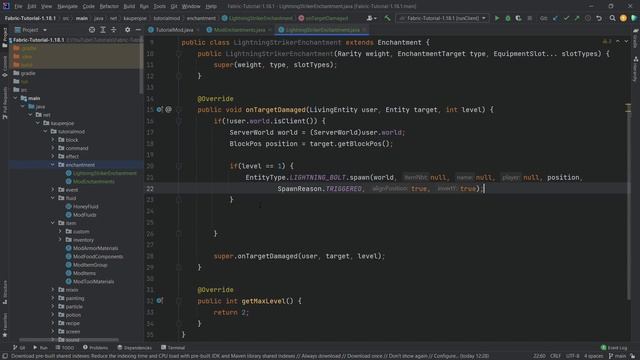Collapse the onTargetDamaged method fold marker
640x360 pixels.
(x=179, y=109)
